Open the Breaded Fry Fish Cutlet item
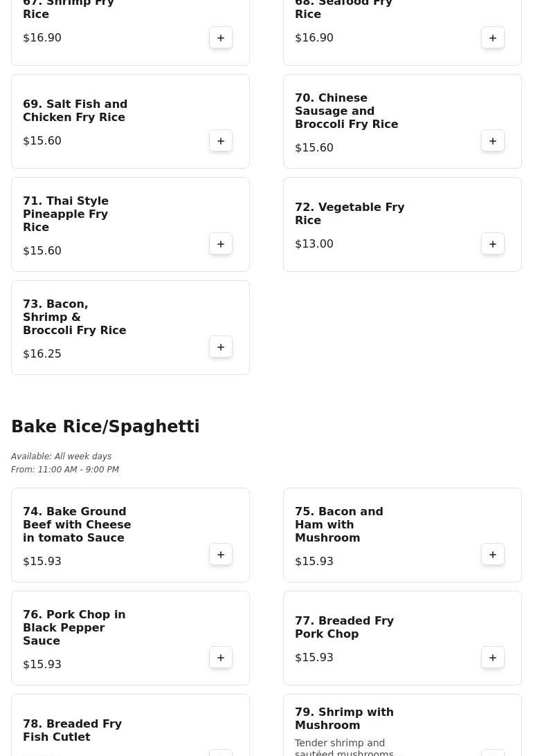533x756 pixels. pyautogui.click(x=72, y=730)
